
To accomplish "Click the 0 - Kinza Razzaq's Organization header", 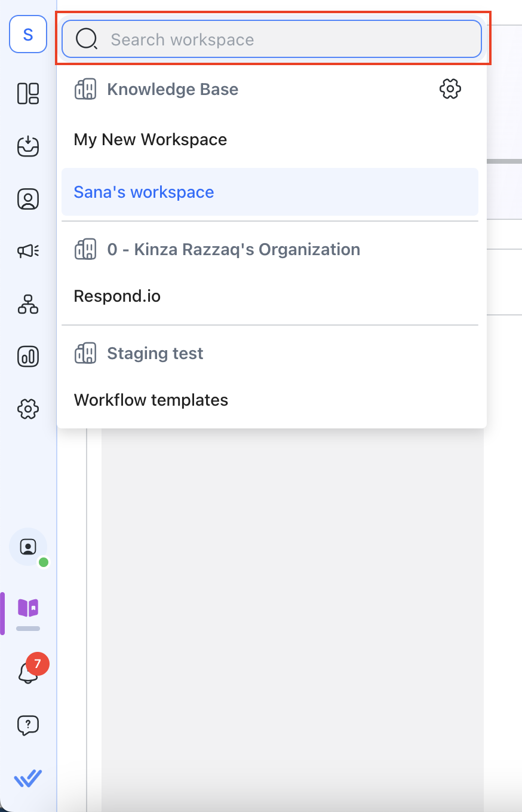I will pos(234,250).
